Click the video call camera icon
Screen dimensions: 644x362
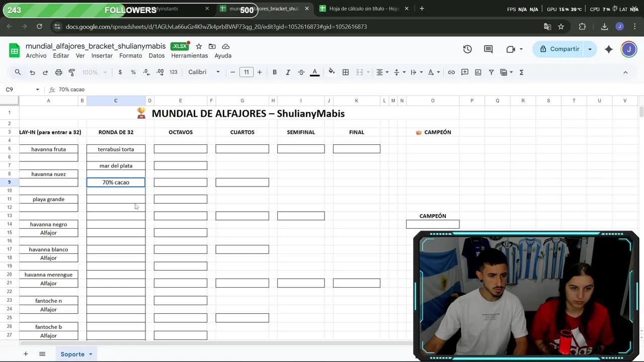511,49
